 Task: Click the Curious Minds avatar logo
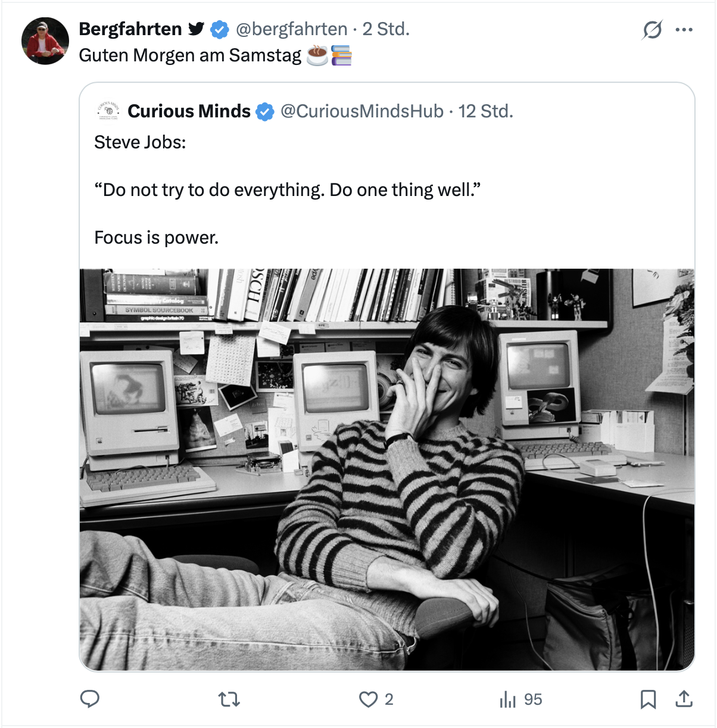point(108,111)
